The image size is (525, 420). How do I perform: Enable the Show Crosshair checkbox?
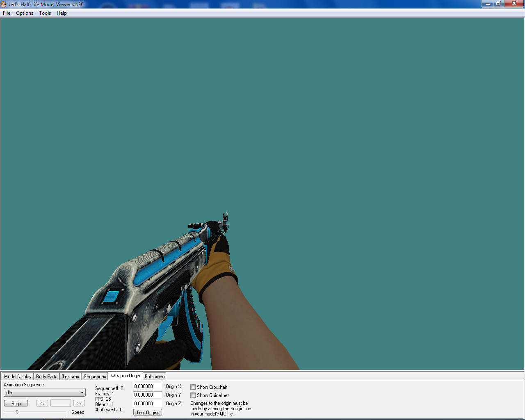pyautogui.click(x=193, y=387)
